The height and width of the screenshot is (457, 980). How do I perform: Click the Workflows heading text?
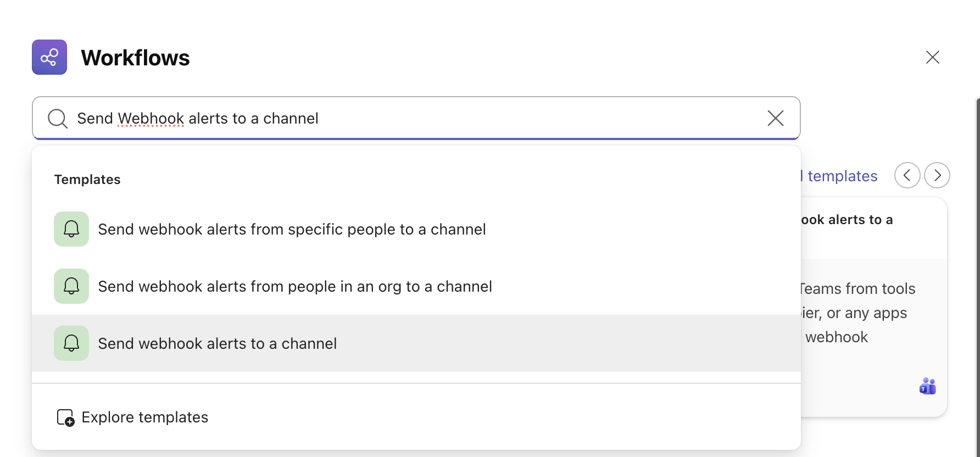[x=135, y=58]
